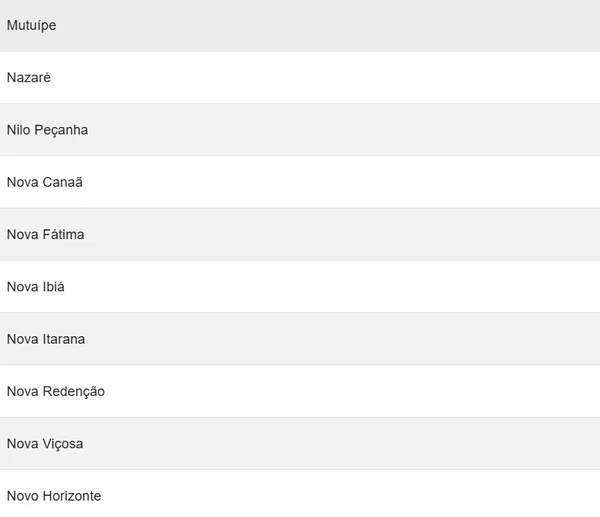
Task: Choose Nova Viçosa from the list
Action: pos(300,443)
